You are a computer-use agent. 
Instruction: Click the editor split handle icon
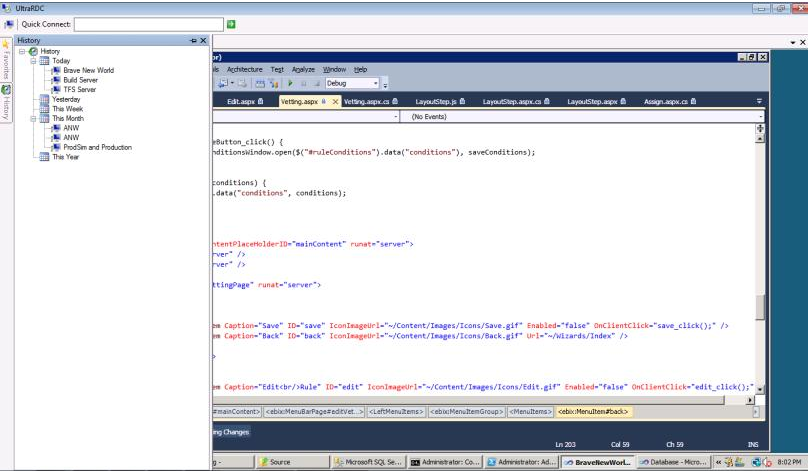click(760, 128)
